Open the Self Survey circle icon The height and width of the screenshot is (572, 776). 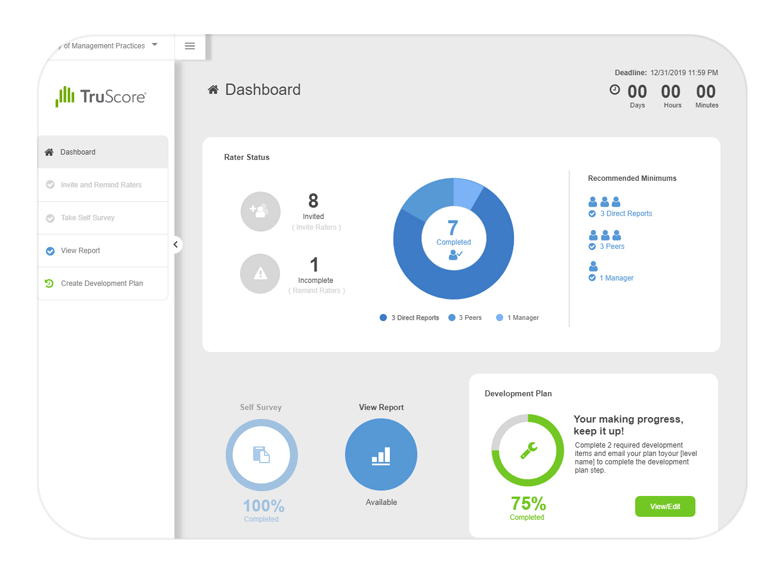click(x=261, y=455)
